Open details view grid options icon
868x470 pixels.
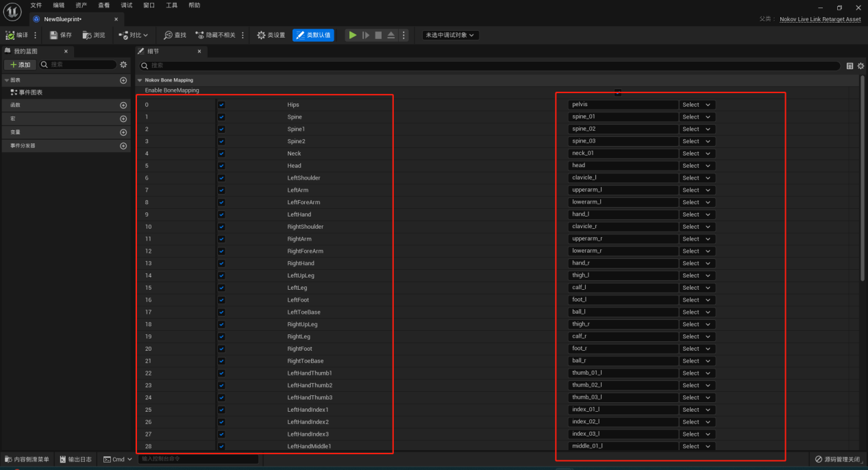click(x=850, y=66)
